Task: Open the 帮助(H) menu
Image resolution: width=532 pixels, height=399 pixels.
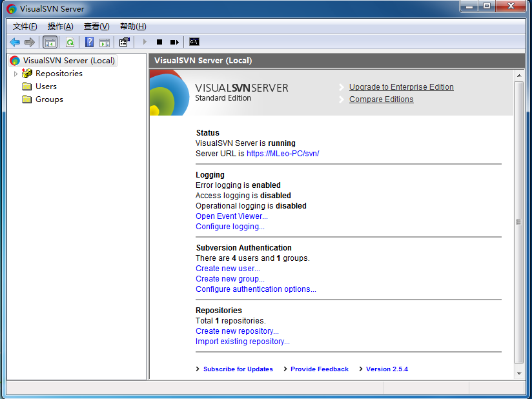Action: click(133, 26)
